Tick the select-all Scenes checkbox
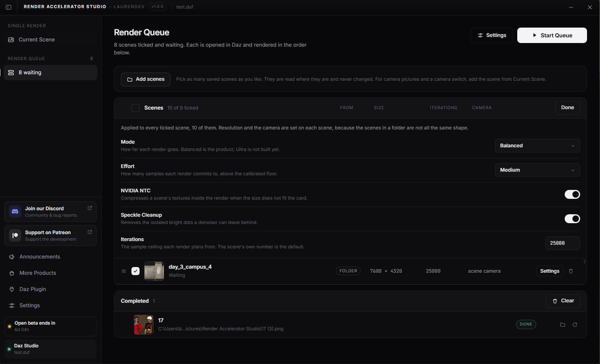600x364 pixels. [135, 108]
